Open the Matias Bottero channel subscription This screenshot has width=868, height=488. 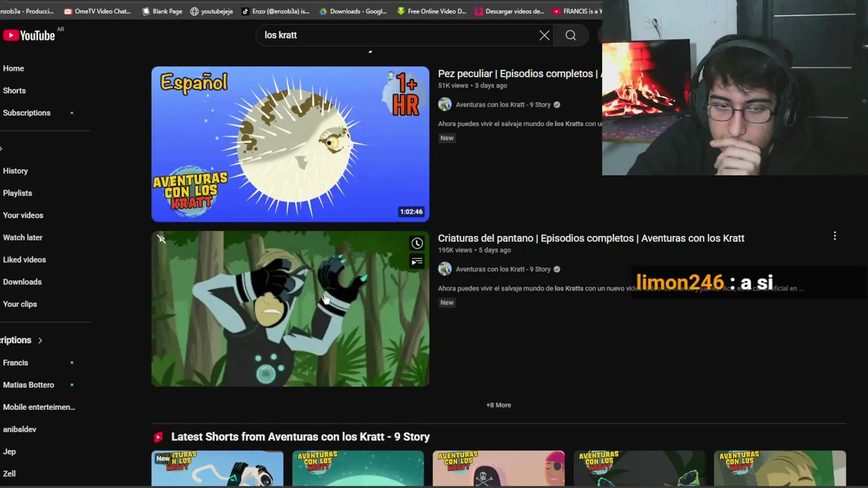tap(28, 385)
